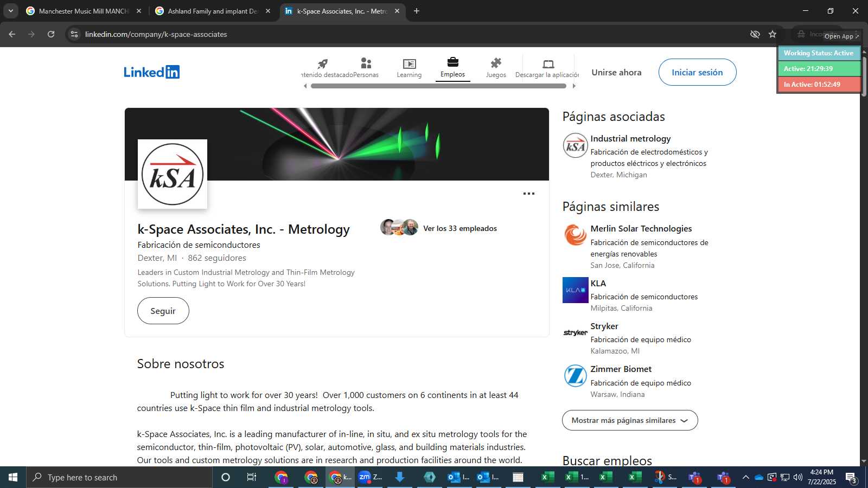868x488 pixels.
Task: Open Zoom from the taskbar
Action: coord(370,477)
